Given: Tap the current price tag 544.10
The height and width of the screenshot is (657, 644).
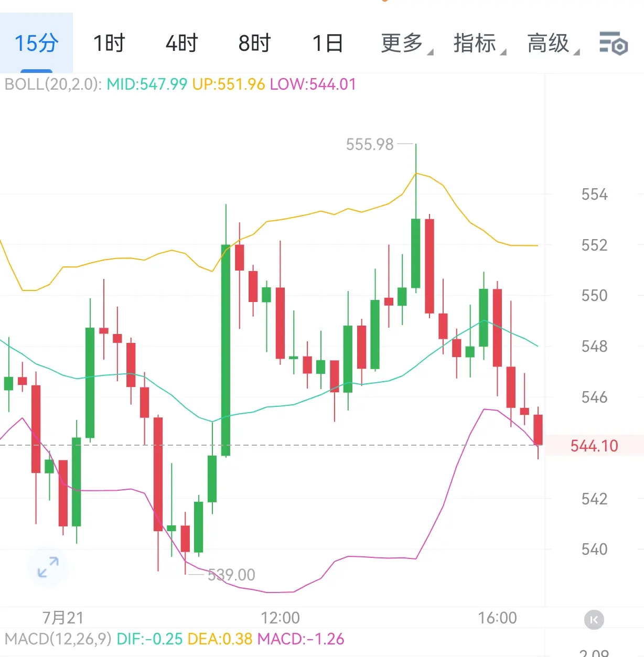Looking at the screenshot, I should pos(594,446).
